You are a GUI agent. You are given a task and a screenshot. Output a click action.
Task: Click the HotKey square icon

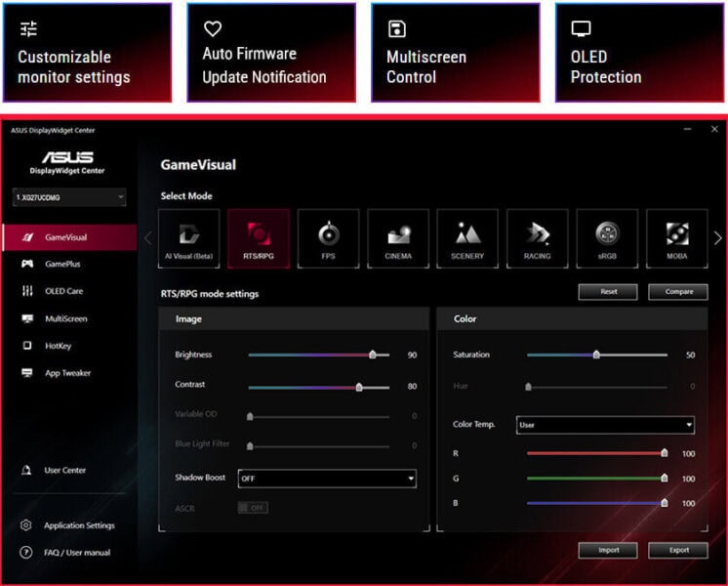[x=27, y=346]
